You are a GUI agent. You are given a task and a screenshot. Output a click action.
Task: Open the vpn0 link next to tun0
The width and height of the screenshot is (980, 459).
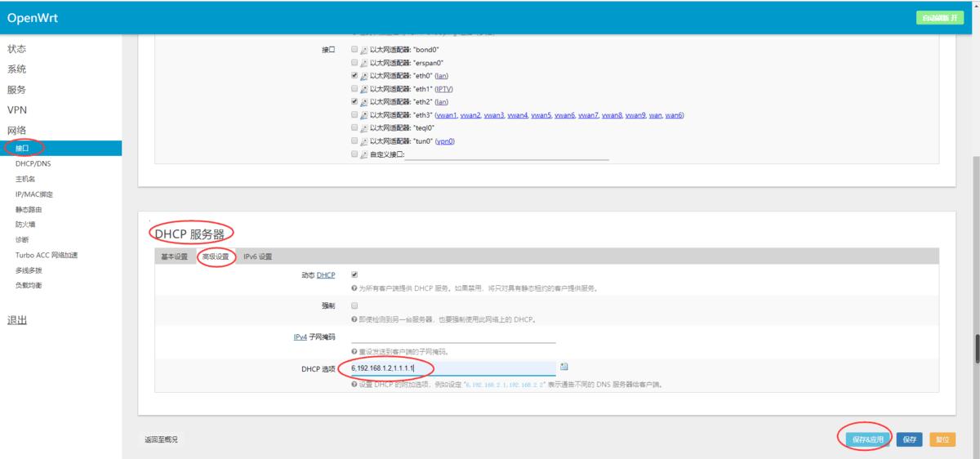tap(444, 141)
